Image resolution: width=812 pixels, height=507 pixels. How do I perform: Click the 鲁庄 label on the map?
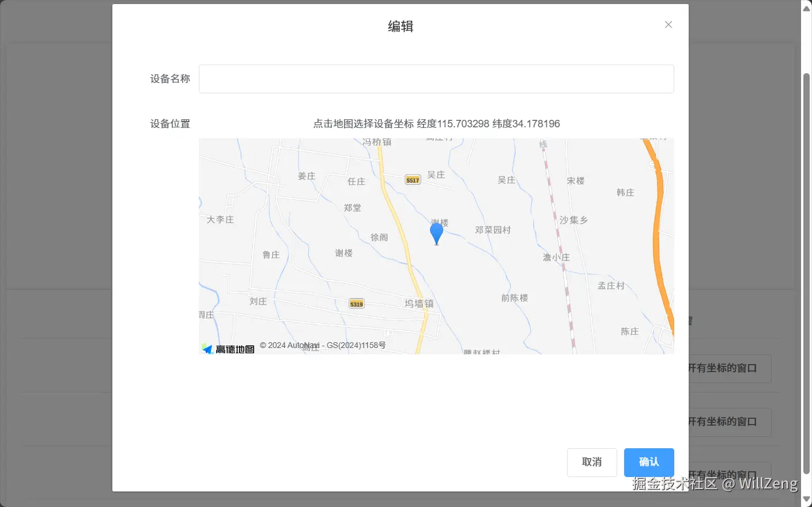[271, 255]
